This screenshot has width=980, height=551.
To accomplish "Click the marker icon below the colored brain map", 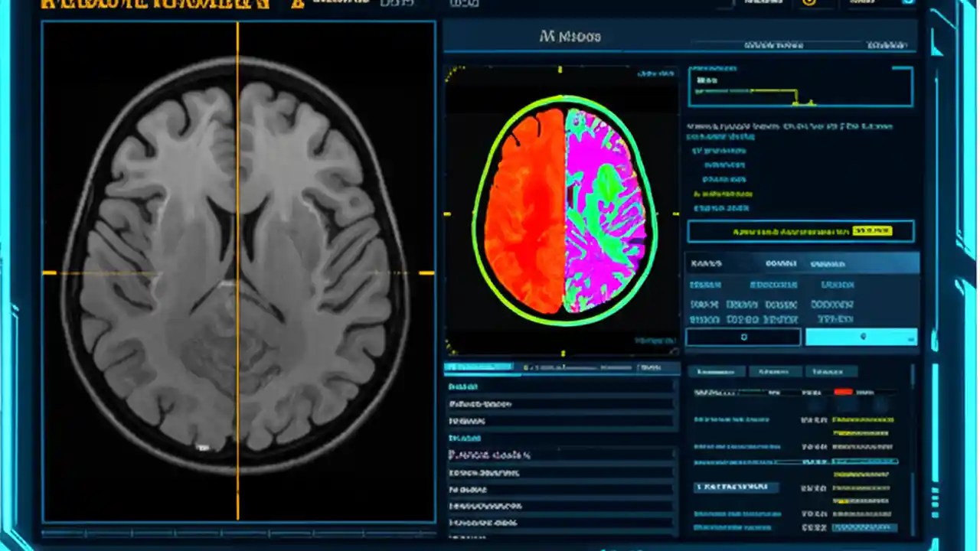I will coord(563,353).
